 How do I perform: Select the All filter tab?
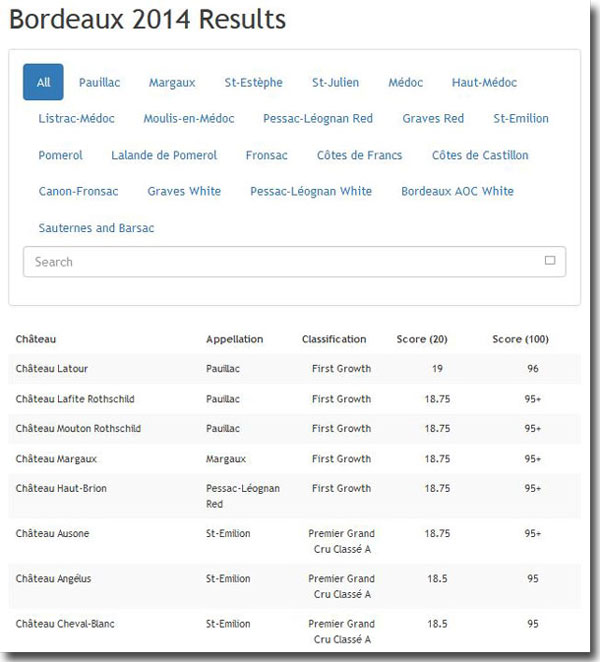(x=43, y=82)
